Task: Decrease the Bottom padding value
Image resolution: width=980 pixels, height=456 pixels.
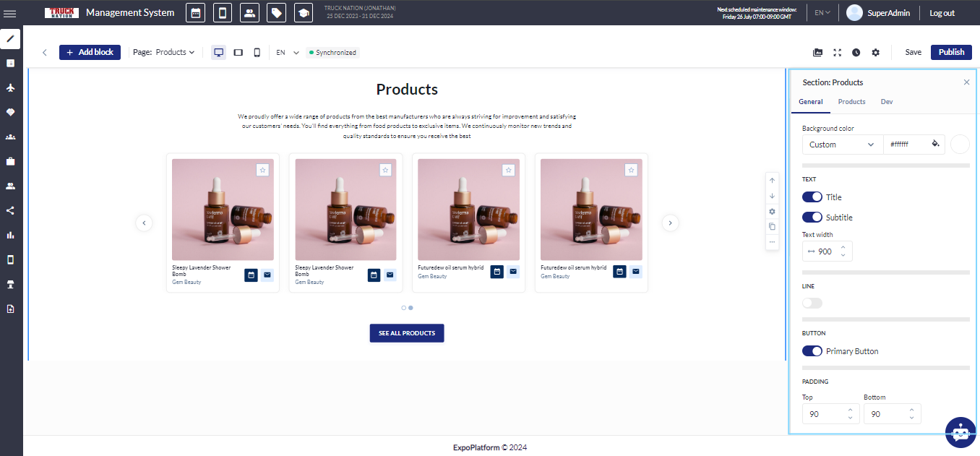Action: click(911, 418)
